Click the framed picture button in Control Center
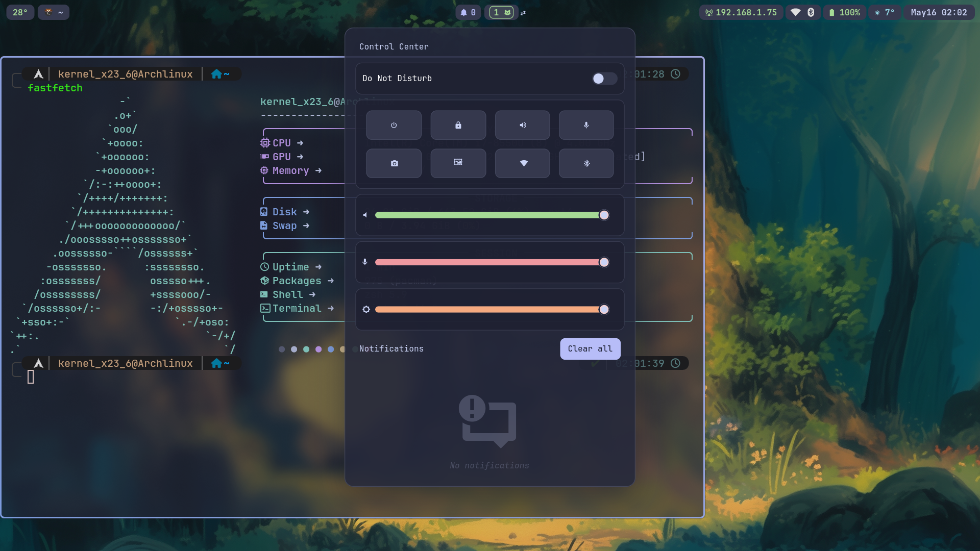This screenshot has width=980, height=551. 458,163
